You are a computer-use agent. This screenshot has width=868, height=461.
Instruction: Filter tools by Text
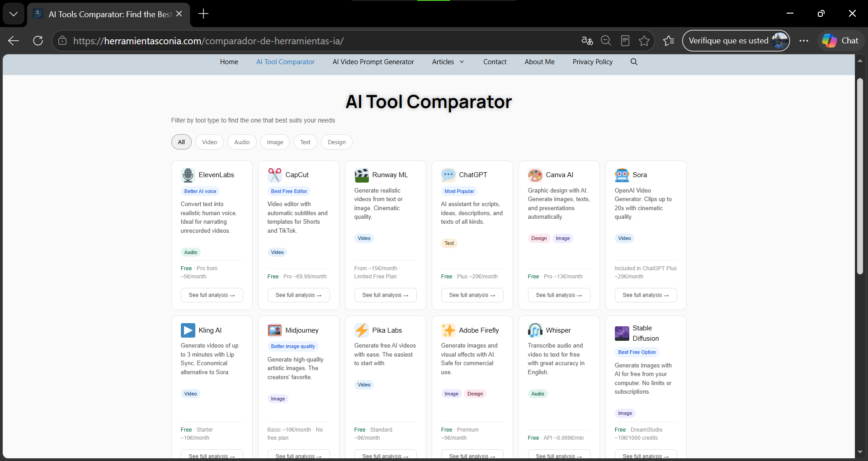305,142
